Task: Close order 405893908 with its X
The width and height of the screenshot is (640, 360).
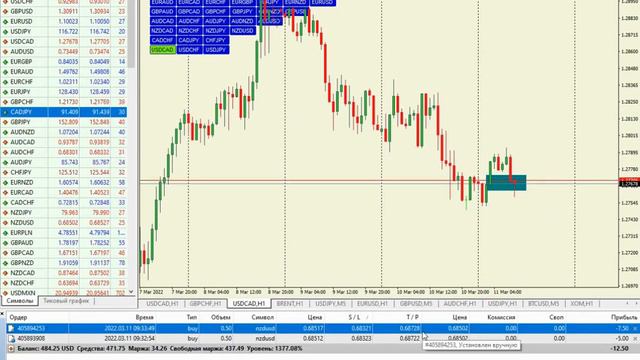Action: pos(635,338)
